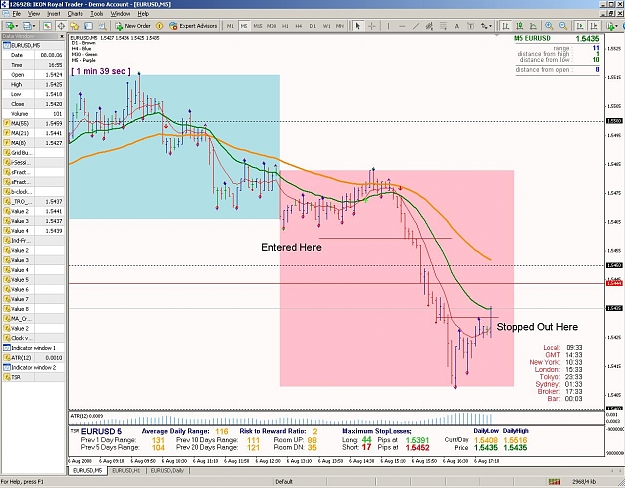
Task: Open the File menu
Action: tap(16, 14)
